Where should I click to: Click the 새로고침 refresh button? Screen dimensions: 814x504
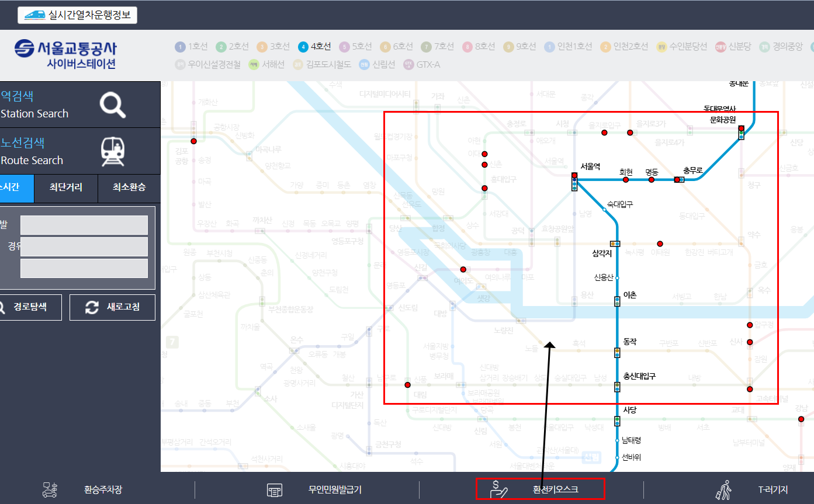tap(112, 307)
